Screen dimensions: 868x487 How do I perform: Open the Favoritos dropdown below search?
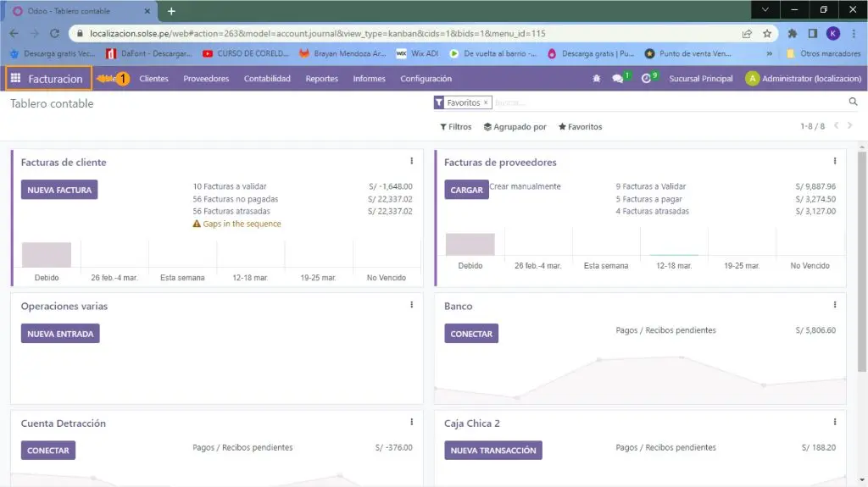tap(580, 127)
